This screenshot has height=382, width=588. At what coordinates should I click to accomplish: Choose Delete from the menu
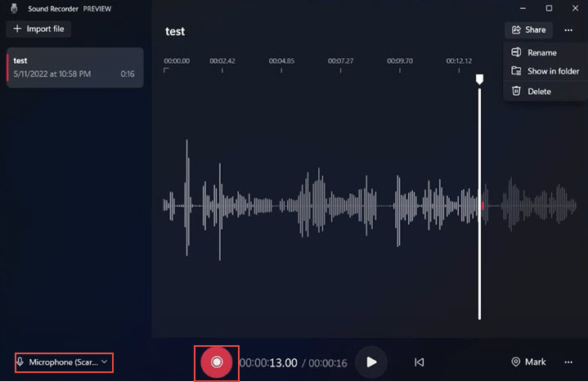[x=545, y=91]
